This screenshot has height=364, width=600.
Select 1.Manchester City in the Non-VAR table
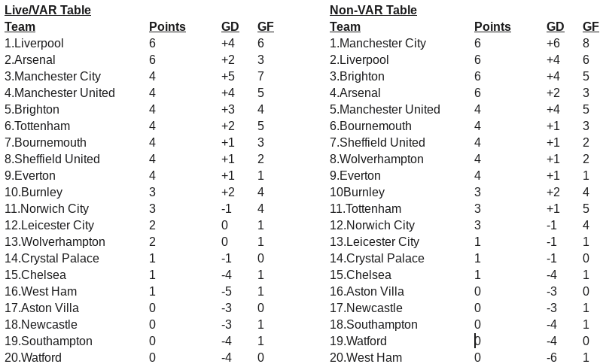click(x=377, y=44)
